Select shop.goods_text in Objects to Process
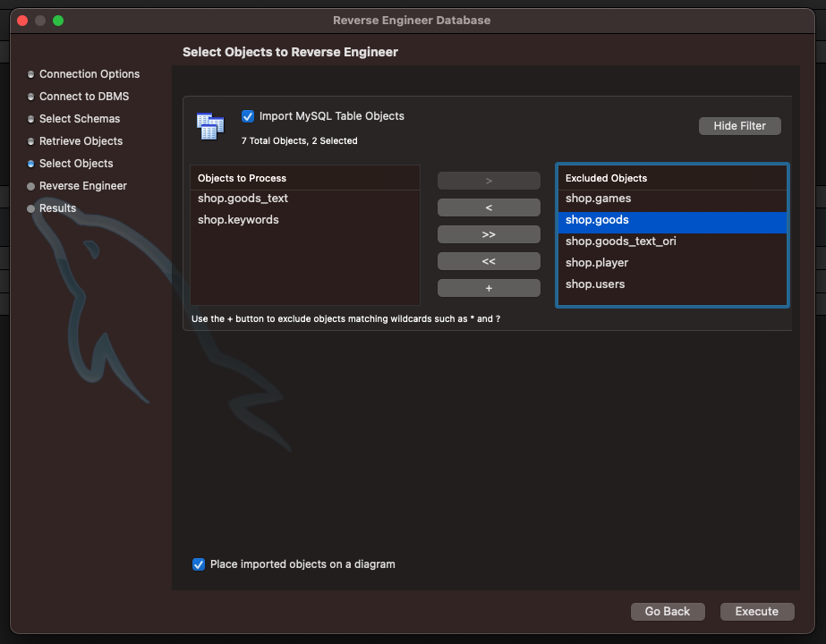The image size is (826, 644). (x=305, y=199)
